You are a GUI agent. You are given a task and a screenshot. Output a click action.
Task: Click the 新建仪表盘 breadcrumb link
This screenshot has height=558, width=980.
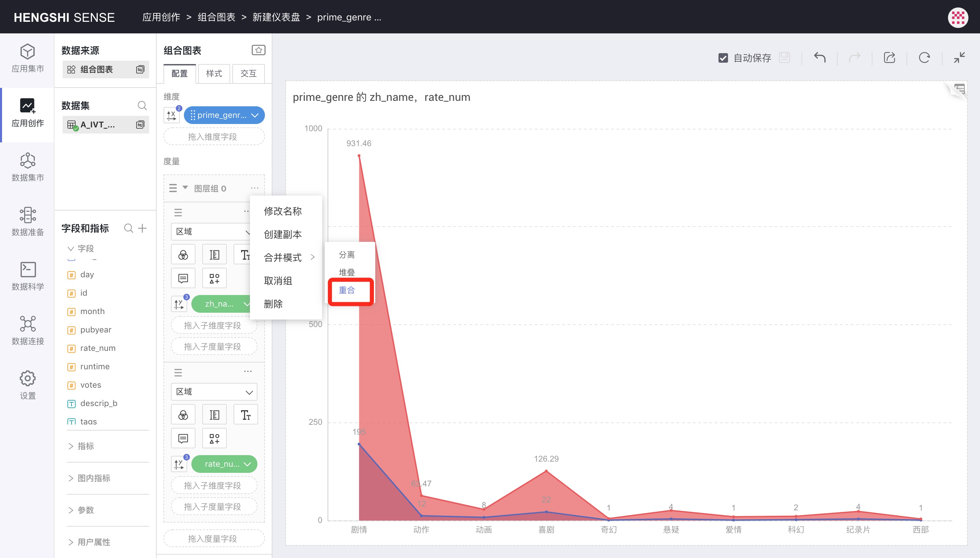[276, 17]
